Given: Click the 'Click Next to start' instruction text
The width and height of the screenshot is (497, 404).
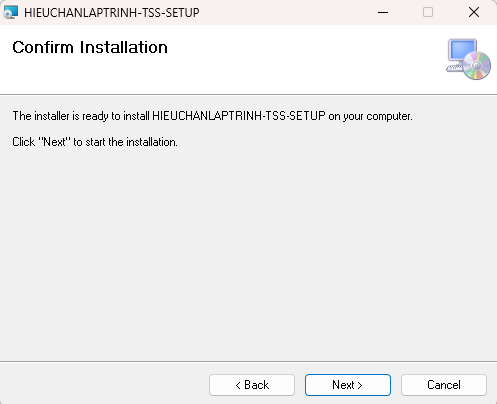Looking at the screenshot, I should (95, 142).
